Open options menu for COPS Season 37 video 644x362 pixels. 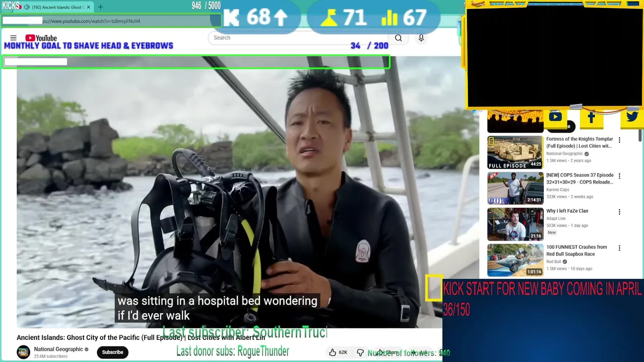(619, 176)
